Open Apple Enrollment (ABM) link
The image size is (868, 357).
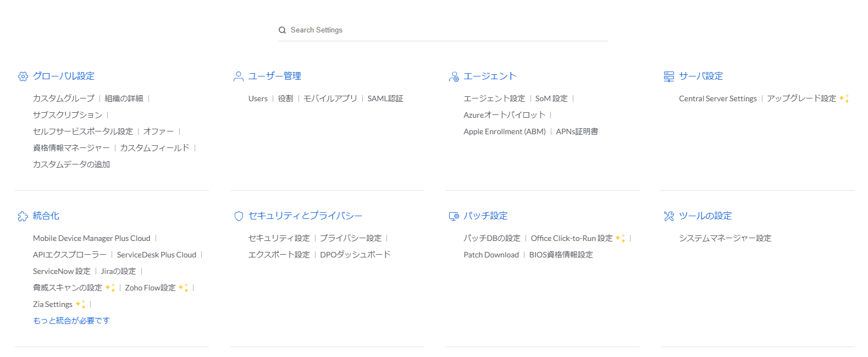505,131
